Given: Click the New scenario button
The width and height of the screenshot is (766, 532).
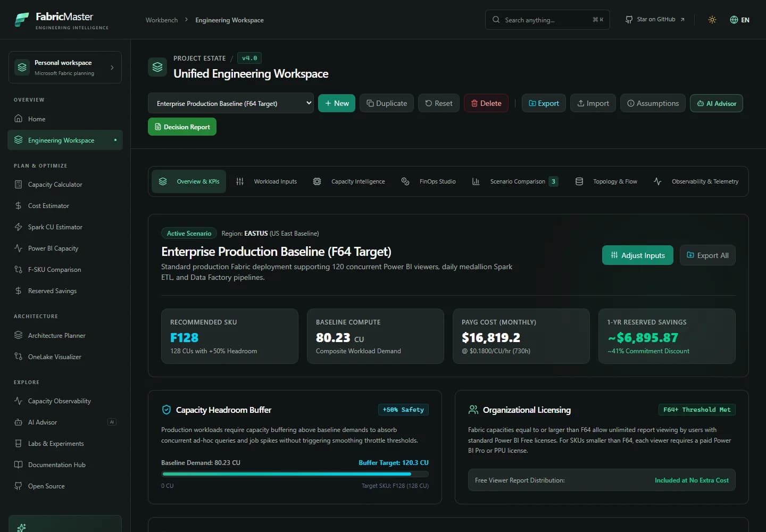Looking at the screenshot, I should pos(337,103).
